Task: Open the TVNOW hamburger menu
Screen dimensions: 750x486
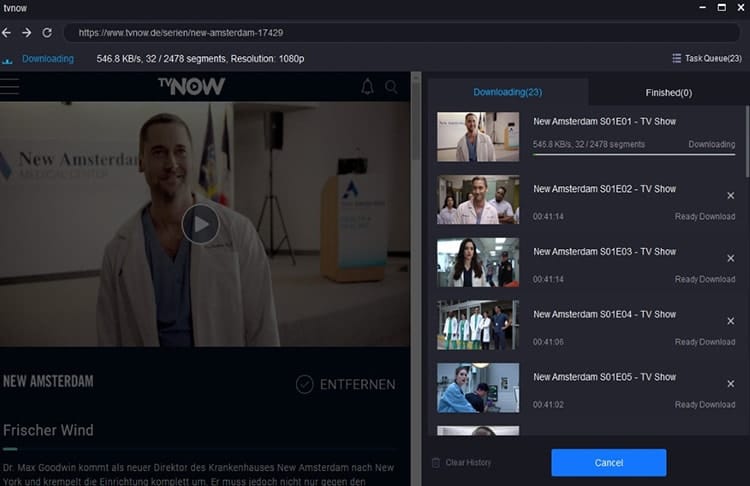Action: click(x=10, y=87)
